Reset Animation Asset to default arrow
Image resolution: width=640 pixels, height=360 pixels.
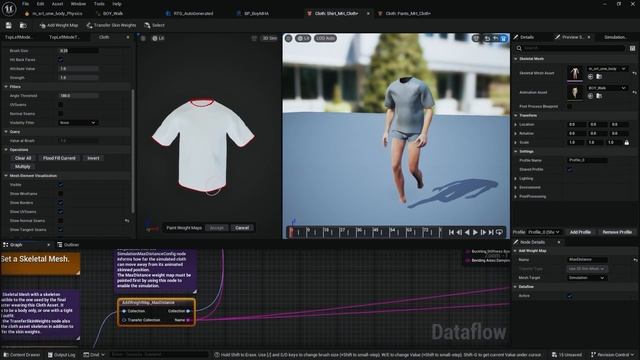pos(635,92)
